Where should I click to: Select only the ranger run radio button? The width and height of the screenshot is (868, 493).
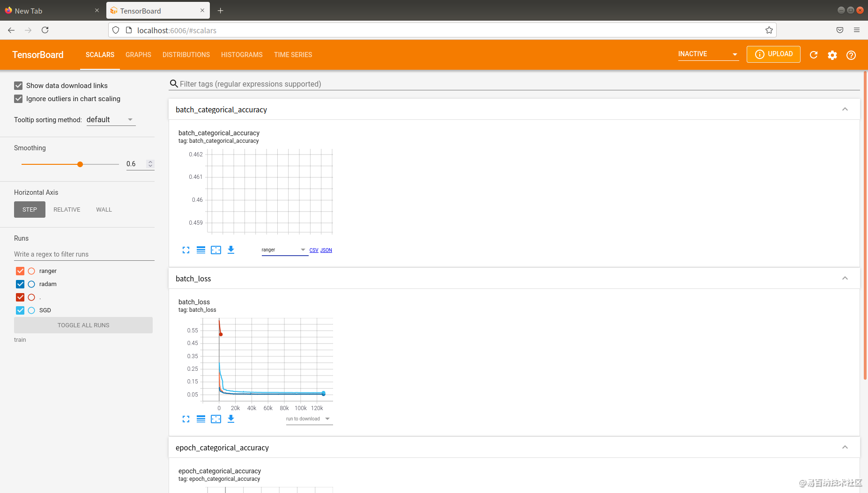31,271
